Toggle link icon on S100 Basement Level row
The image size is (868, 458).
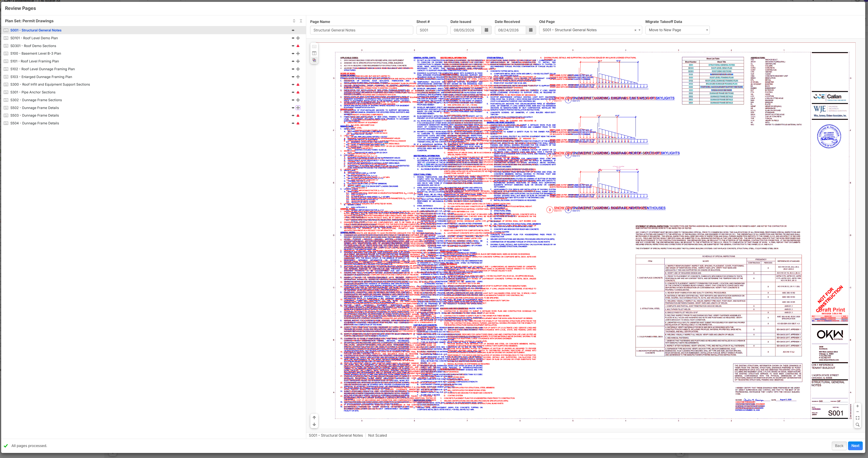293,54
